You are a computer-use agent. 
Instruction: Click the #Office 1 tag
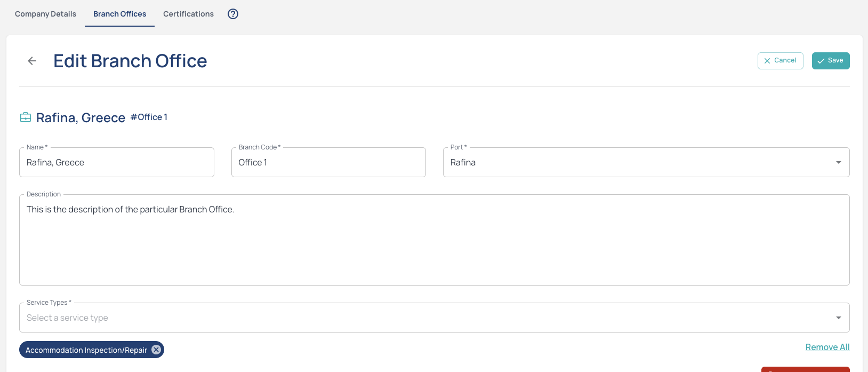tap(149, 117)
